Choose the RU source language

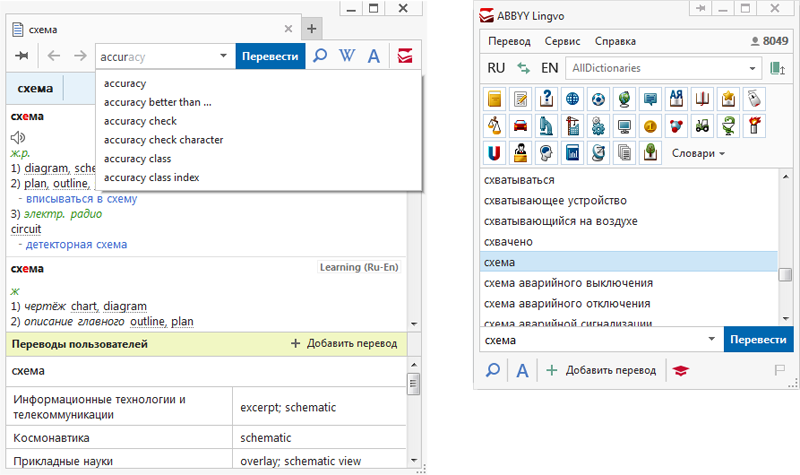(496, 68)
